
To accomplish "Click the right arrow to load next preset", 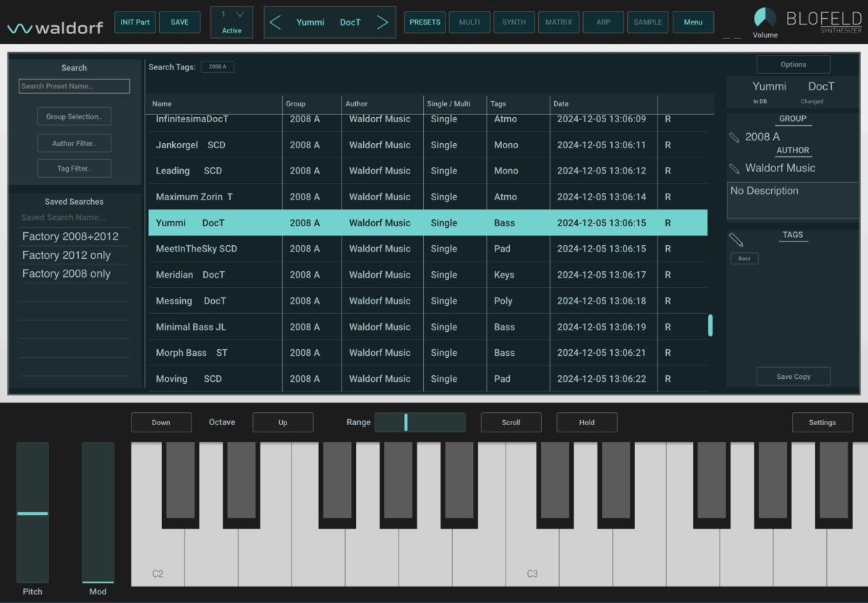I will point(384,22).
